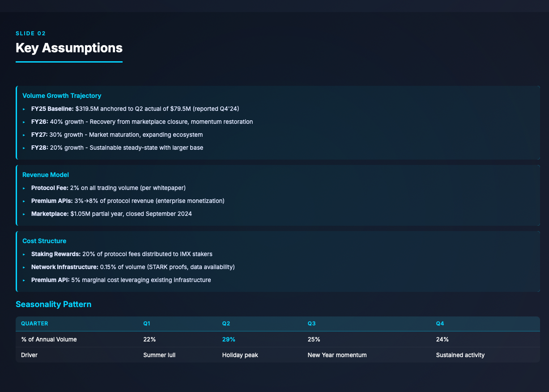Click the Cost Structure section title

(x=44, y=241)
